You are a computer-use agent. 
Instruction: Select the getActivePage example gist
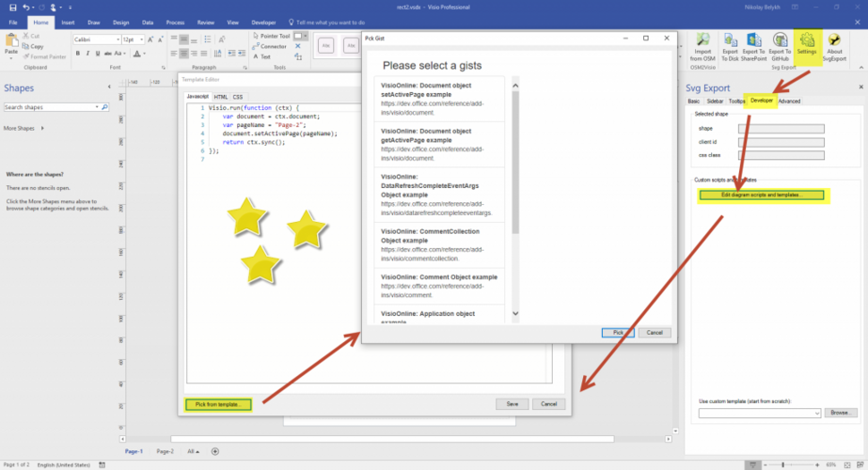tap(439, 145)
